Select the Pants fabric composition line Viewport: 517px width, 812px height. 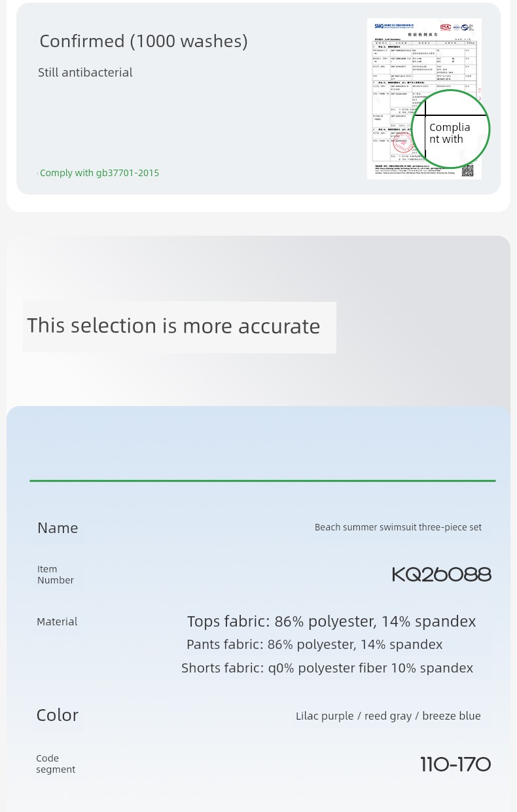[x=314, y=644]
